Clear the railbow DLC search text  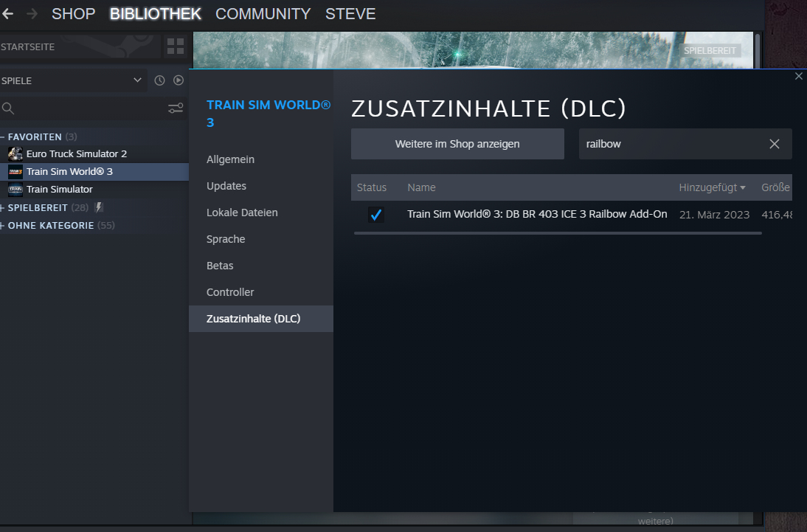click(x=774, y=144)
